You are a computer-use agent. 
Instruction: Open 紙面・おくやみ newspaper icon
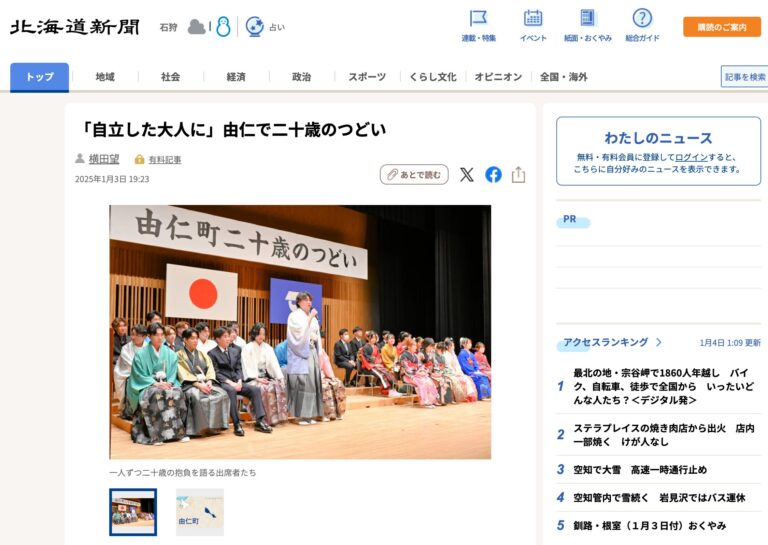587,19
